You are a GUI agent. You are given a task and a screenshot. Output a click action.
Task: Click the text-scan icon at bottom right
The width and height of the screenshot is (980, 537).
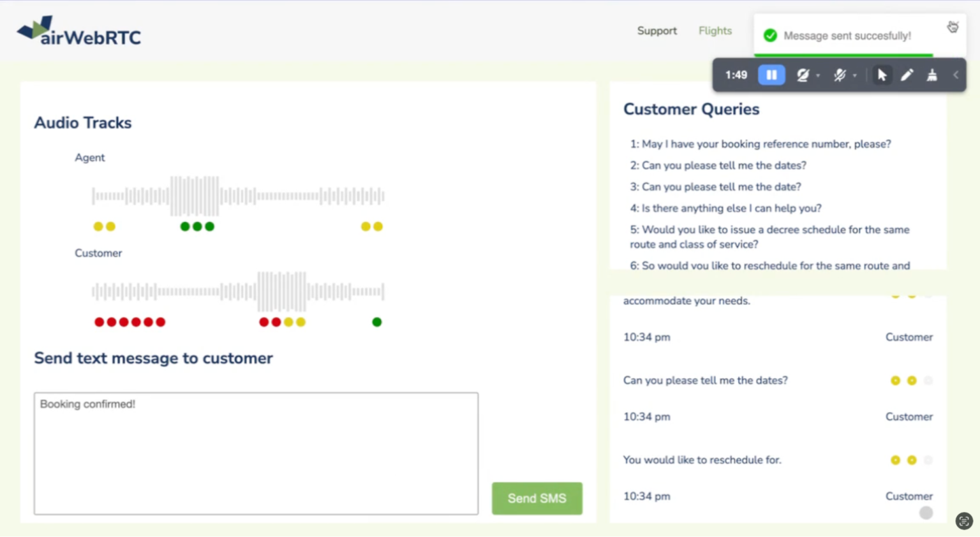pos(963,520)
